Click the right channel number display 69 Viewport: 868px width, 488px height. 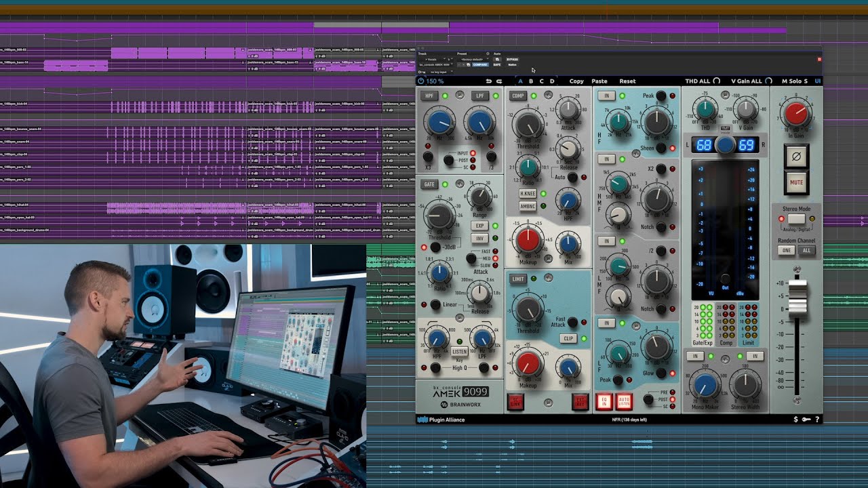[746, 145]
